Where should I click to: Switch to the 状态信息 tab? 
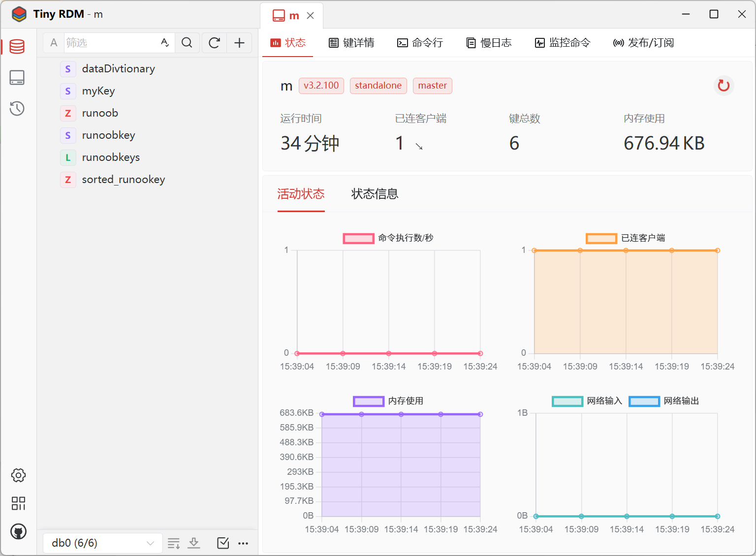click(375, 194)
